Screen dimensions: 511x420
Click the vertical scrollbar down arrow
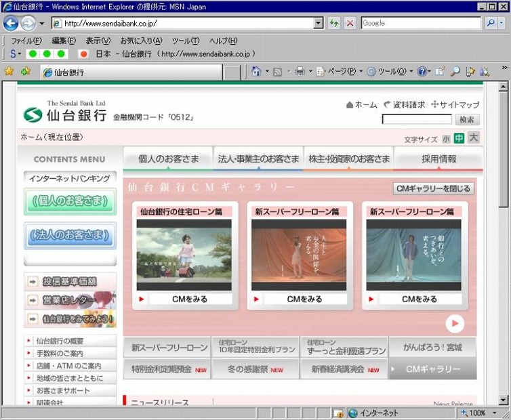tap(503, 400)
